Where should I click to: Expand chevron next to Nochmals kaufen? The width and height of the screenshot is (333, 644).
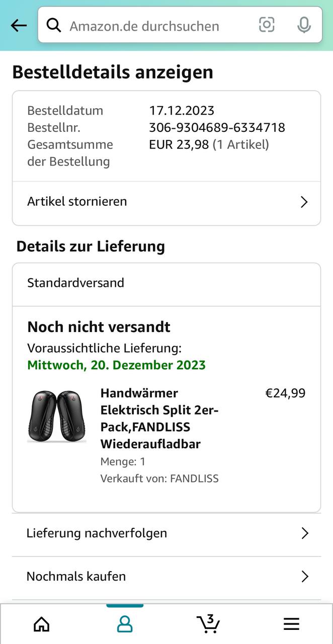coord(304,577)
